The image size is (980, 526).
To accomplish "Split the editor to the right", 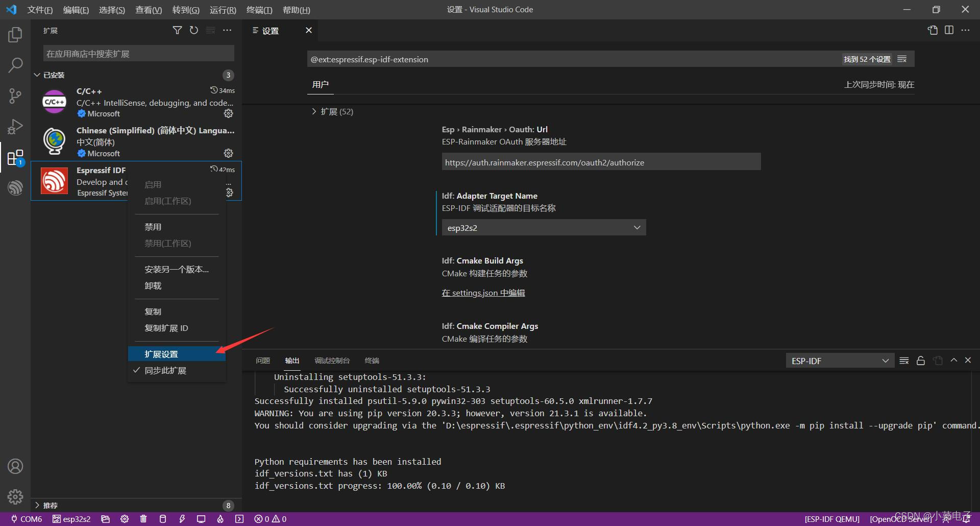I will [949, 30].
